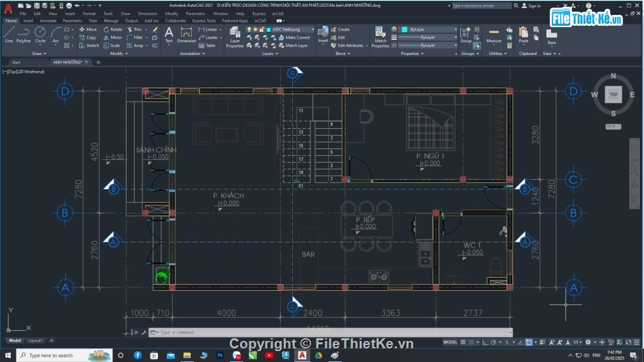Open the Manage ribbon tab

tap(111, 20)
